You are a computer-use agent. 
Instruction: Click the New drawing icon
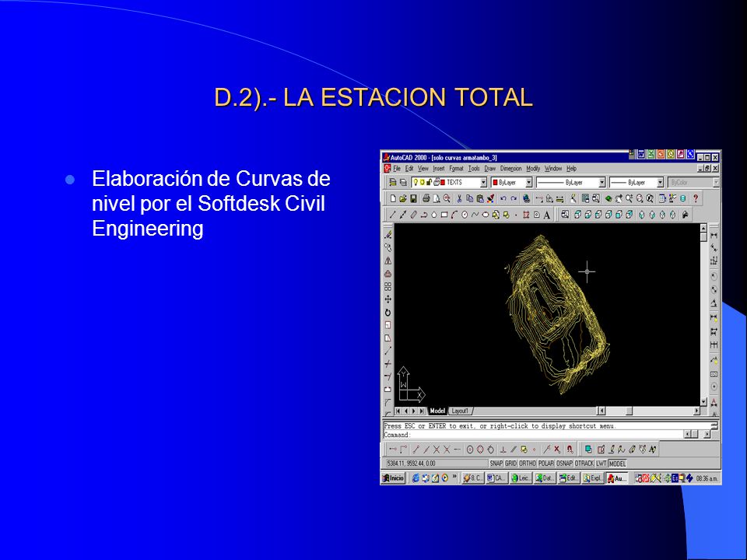point(393,198)
